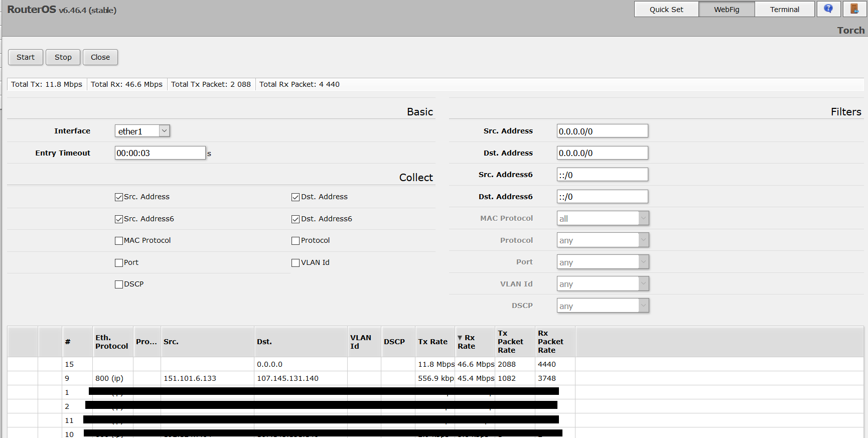
Task: Click the 556.9 kbps Tx rate cell
Action: 435,378
